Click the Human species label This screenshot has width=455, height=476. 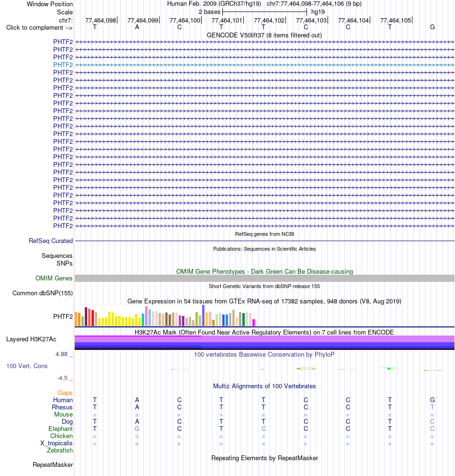point(63,400)
